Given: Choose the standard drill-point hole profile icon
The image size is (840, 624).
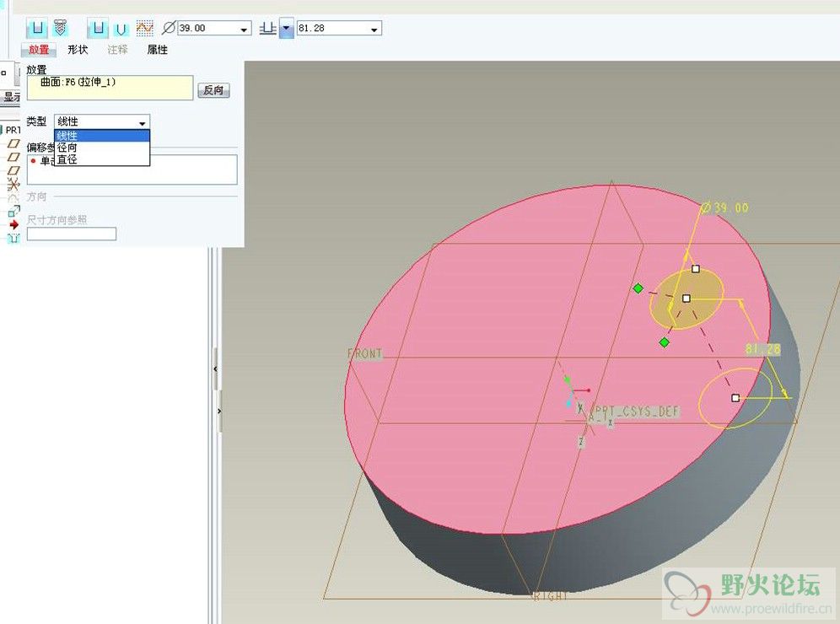Looking at the screenshot, I should point(121,29).
